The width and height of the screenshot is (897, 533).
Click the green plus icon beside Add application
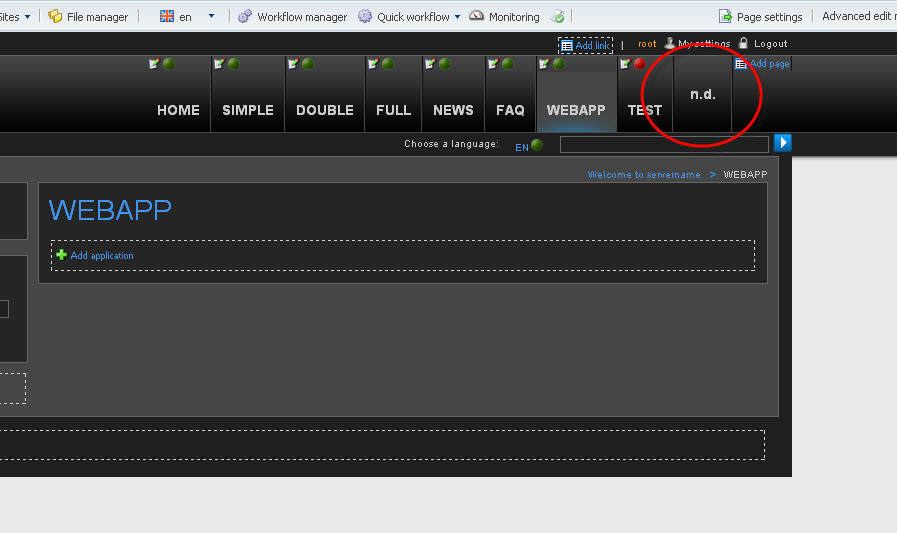click(61, 254)
